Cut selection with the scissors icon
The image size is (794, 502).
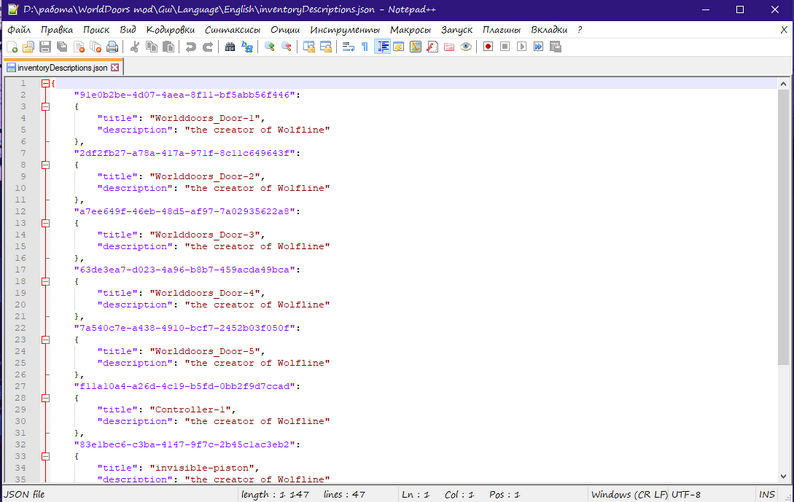point(135,47)
